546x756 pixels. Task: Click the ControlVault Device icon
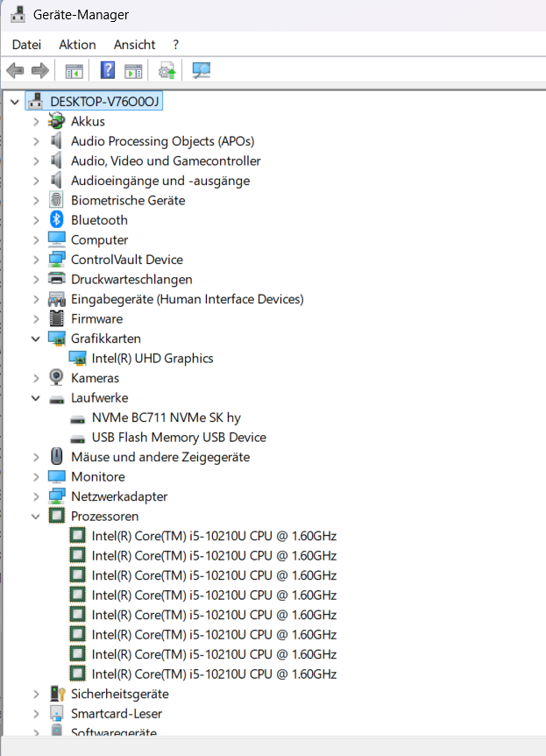point(56,260)
